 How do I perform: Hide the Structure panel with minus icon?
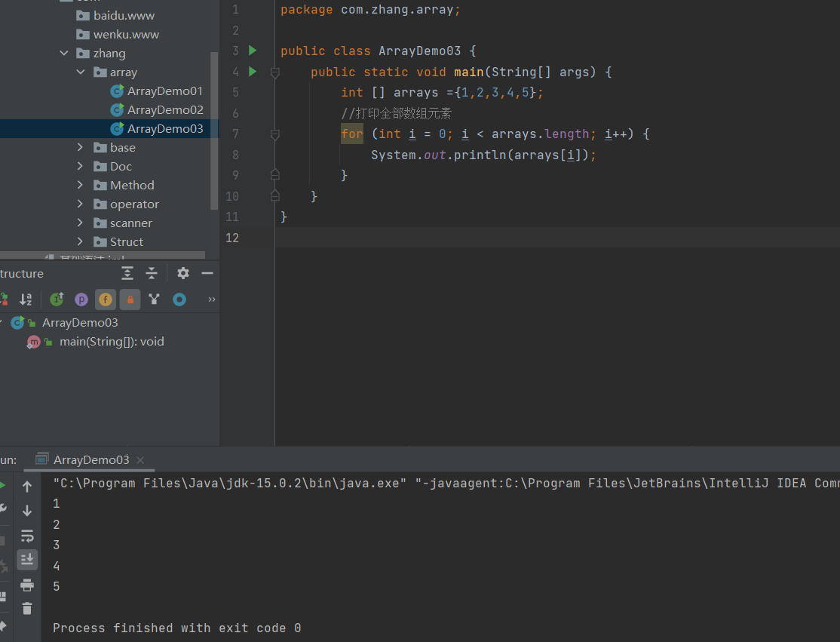207,273
